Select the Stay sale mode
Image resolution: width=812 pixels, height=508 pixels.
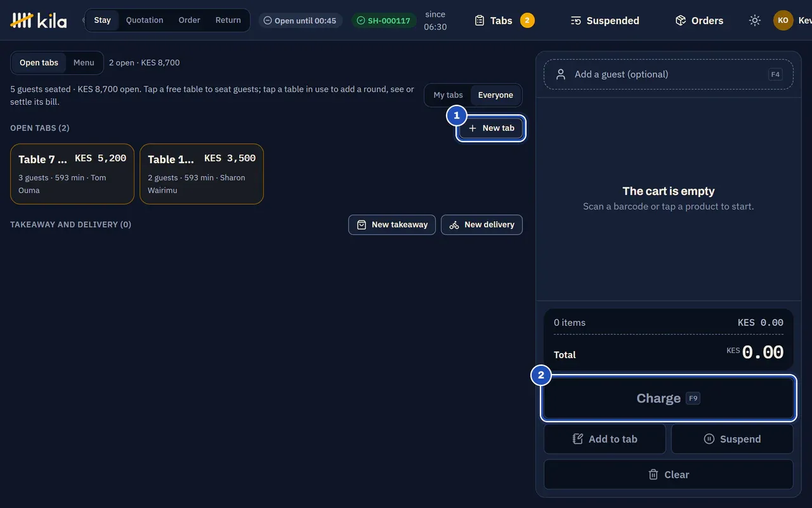(102, 20)
